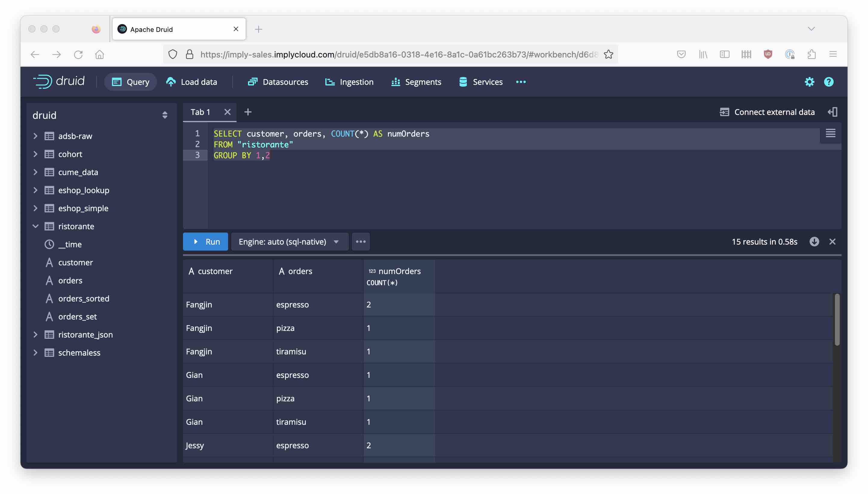Bookmark this page with the star icon

[609, 54]
